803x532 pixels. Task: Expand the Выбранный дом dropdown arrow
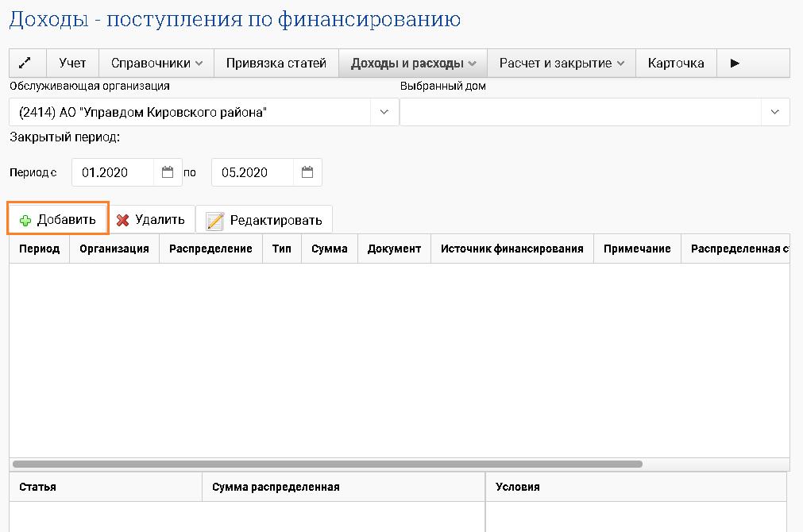point(775,113)
